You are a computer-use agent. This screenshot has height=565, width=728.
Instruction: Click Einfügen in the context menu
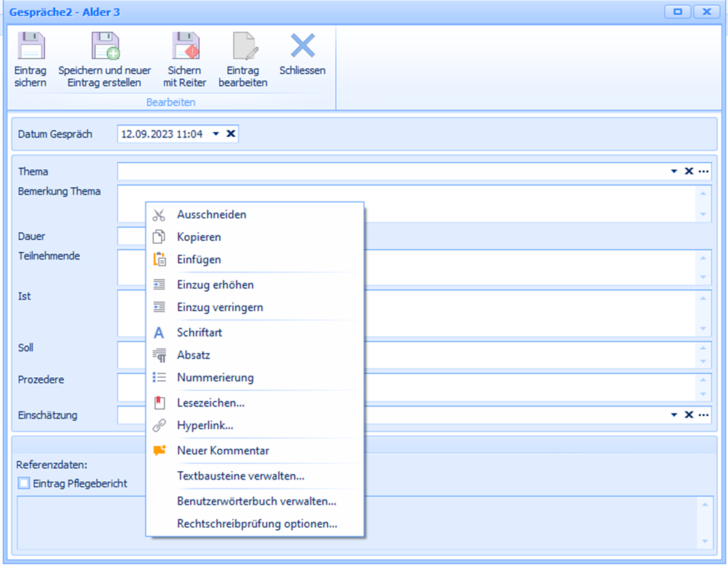(199, 260)
